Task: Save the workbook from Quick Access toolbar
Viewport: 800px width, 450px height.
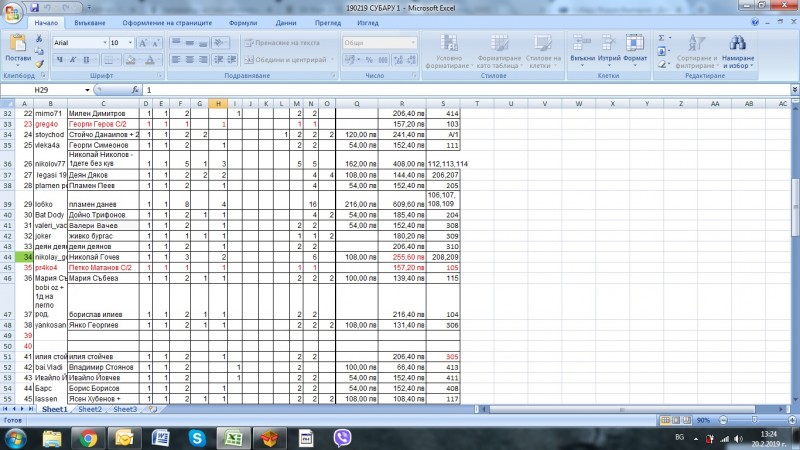Action: (x=34, y=8)
